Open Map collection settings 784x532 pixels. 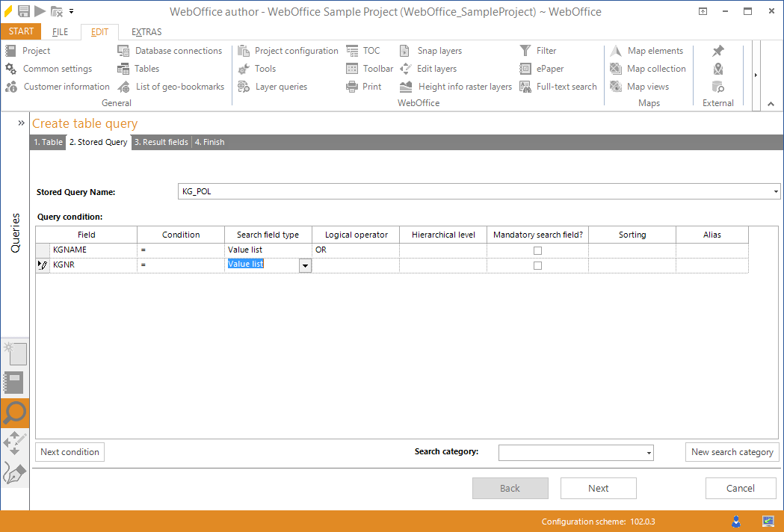tap(647, 68)
